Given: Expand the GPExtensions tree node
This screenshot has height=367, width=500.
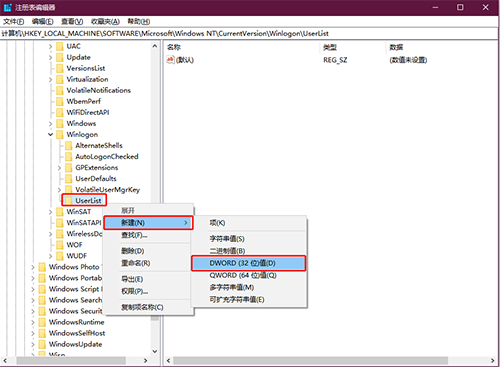Looking at the screenshot, I should 59,168.
